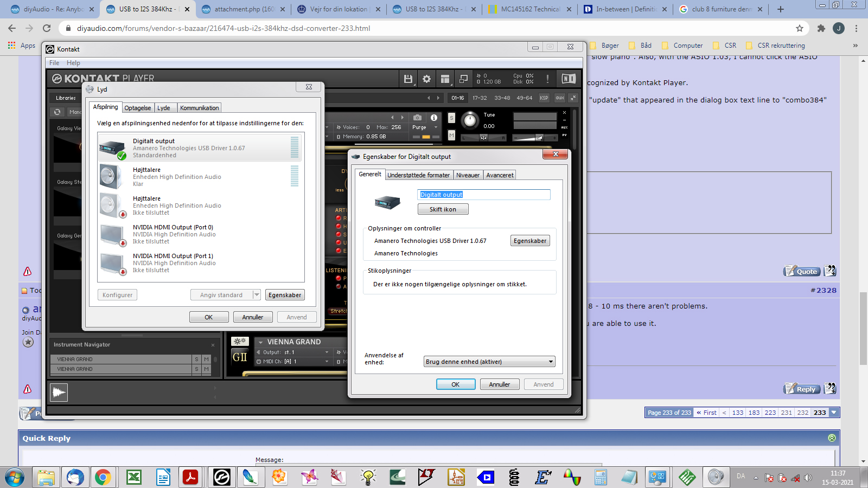Image resolution: width=868 pixels, height=488 pixels.
Task: Click the NI logo in Kontakt
Action: pos(569,79)
